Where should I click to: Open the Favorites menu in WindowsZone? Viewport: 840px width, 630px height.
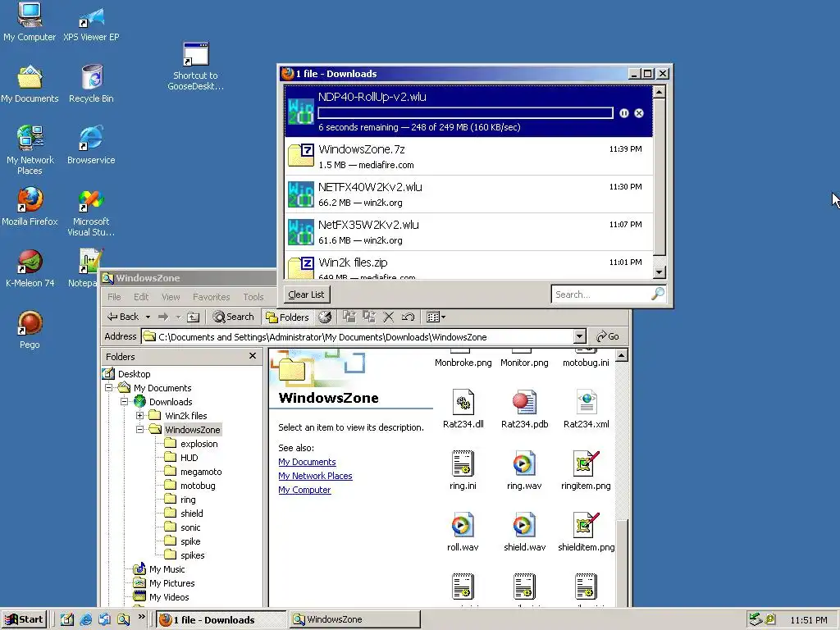[x=212, y=297]
